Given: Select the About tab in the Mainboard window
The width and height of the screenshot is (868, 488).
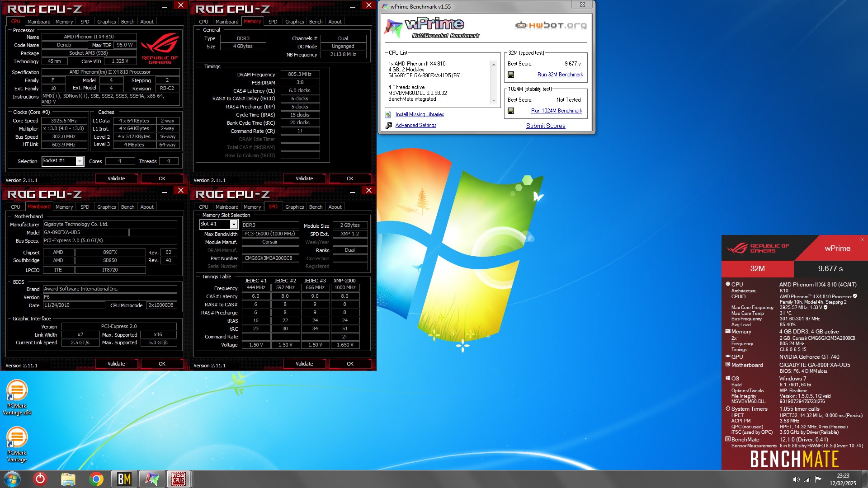Looking at the screenshot, I should tap(147, 207).
